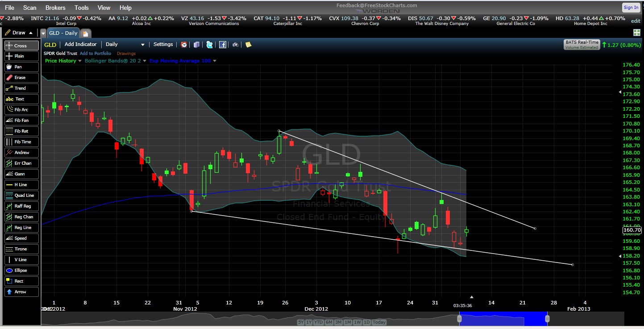Open the Scan menu

pos(30,8)
